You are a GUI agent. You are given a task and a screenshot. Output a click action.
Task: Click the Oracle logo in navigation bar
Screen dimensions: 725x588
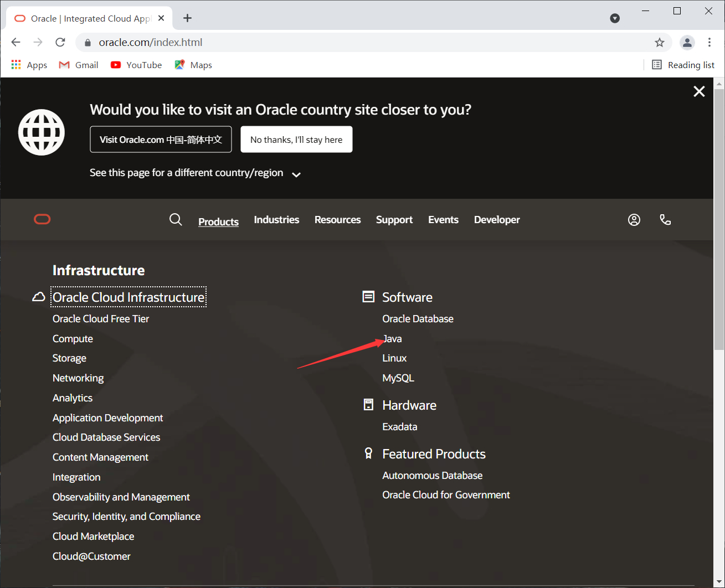[42, 220]
